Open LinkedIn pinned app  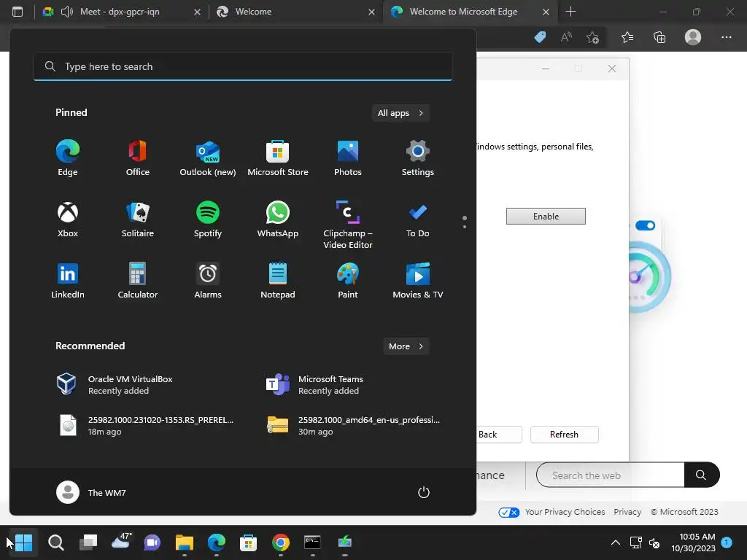click(68, 281)
